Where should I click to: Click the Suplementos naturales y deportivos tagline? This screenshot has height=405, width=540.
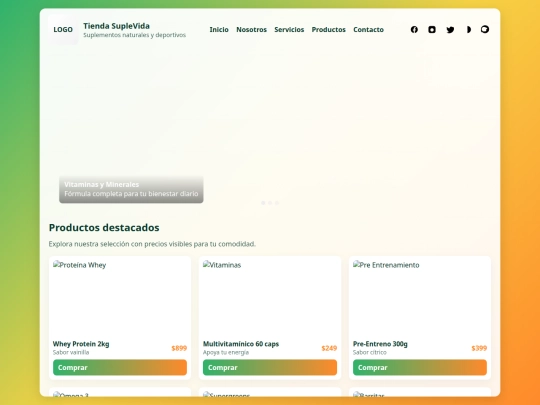pyautogui.click(x=135, y=35)
